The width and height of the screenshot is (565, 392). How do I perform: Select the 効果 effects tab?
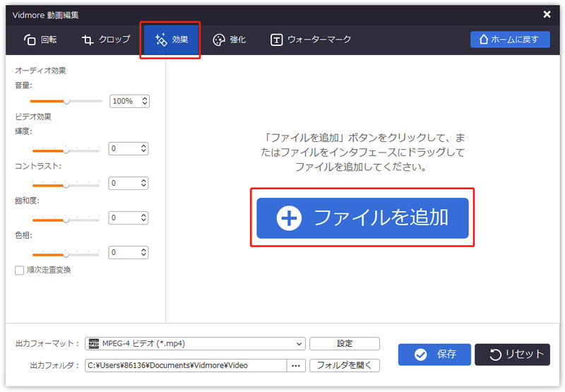point(172,40)
